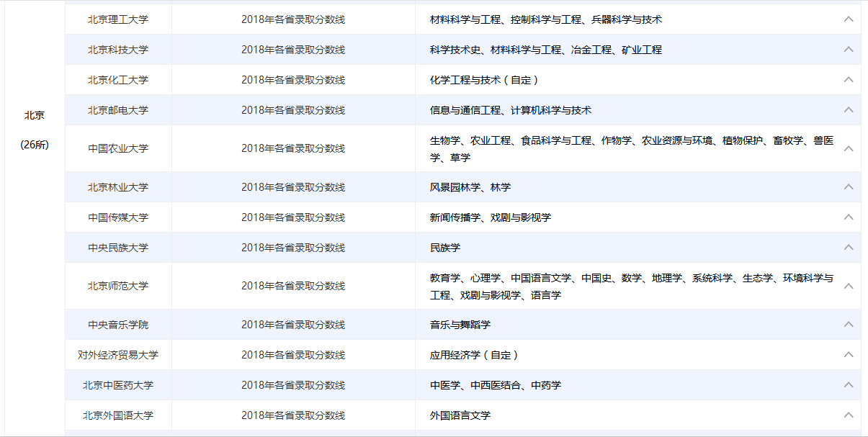Open 中国传媒大学 university link
This screenshot has width=868, height=437.
[118, 217]
